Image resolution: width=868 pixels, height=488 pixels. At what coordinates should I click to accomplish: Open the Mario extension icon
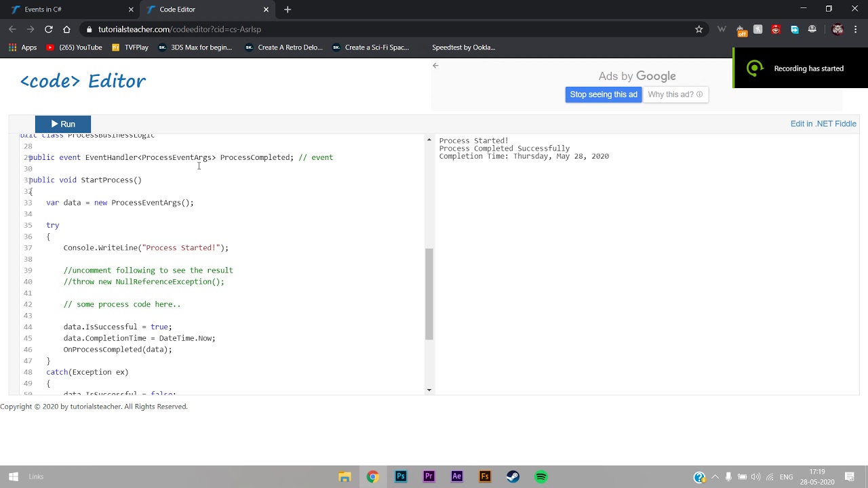(x=776, y=29)
